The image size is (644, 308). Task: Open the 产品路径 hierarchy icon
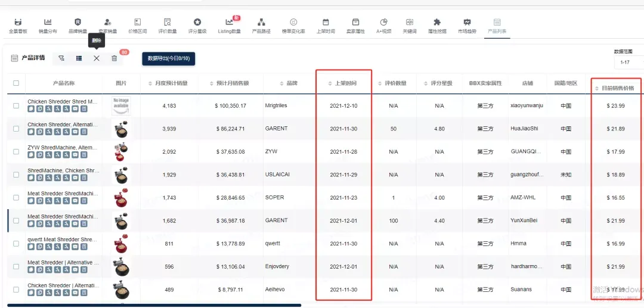click(x=261, y=22)
